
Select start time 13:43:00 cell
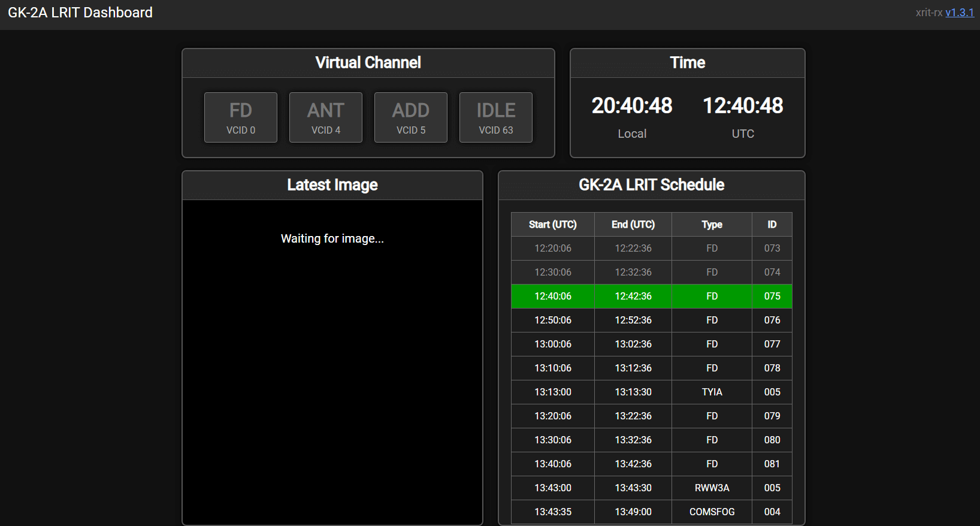pyautogui.click(x=553, y=488)
